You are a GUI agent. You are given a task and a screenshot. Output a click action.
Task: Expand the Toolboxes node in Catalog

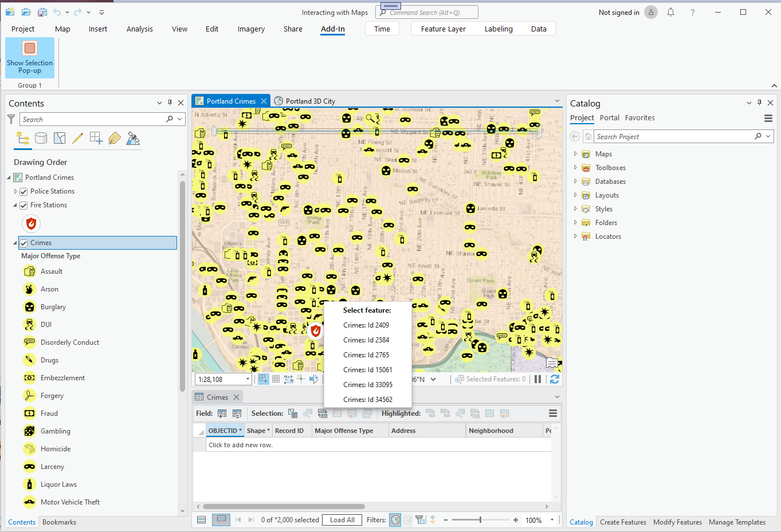pos(575,168)
